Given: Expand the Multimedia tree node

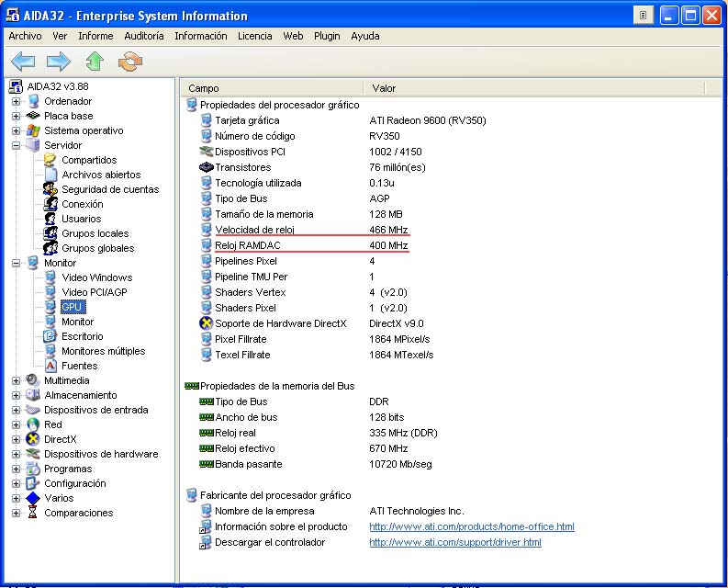Looking at the screenshot, I should coord(16,380).
